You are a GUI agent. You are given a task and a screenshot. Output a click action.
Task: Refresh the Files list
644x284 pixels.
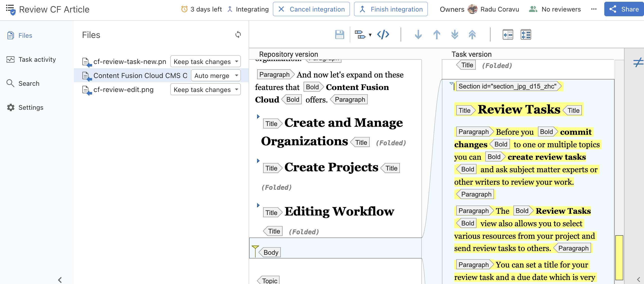[238, 34]
